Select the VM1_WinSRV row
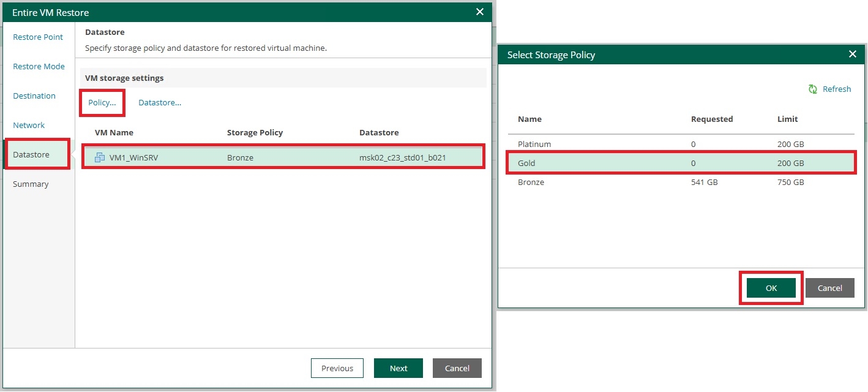This screenshot has width=868, height=392. coord(283,157)
